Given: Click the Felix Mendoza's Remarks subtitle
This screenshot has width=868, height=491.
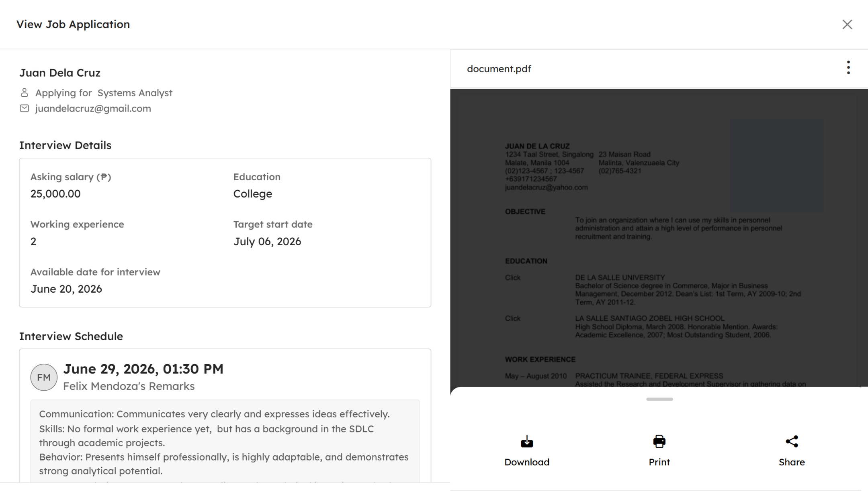Looking at the screenshot, I should pyautogui.click(x=129, y=386).
